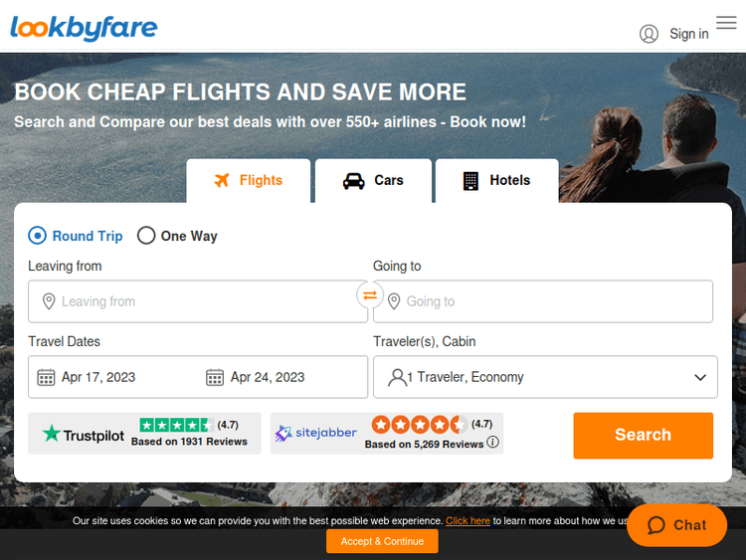Open the hamburger menu icon
This screenshot has width=746, height=560.
pyautogui.click(x=726, y=23)
